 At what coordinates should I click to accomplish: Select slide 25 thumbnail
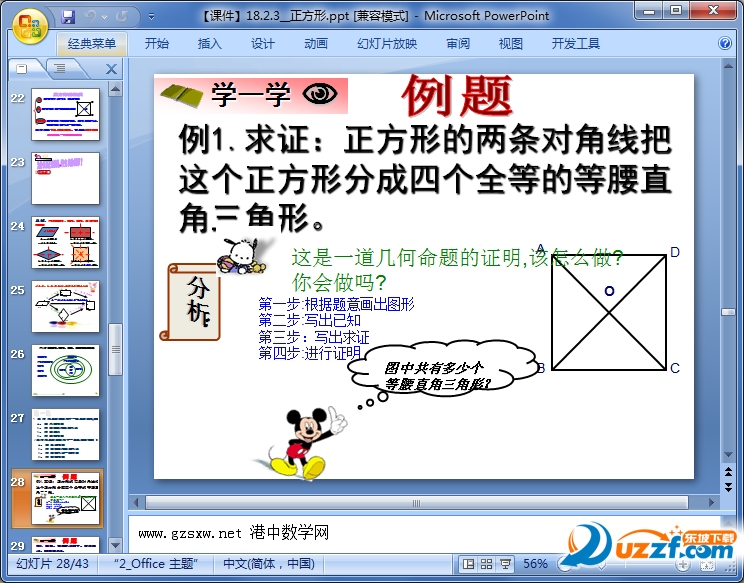(65, 306)
